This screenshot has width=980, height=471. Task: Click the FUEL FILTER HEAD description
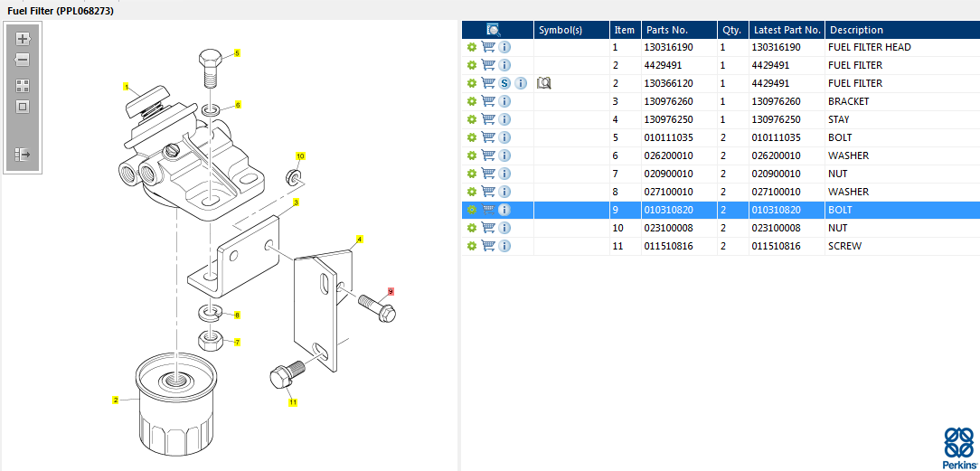(x=870, y=47)
